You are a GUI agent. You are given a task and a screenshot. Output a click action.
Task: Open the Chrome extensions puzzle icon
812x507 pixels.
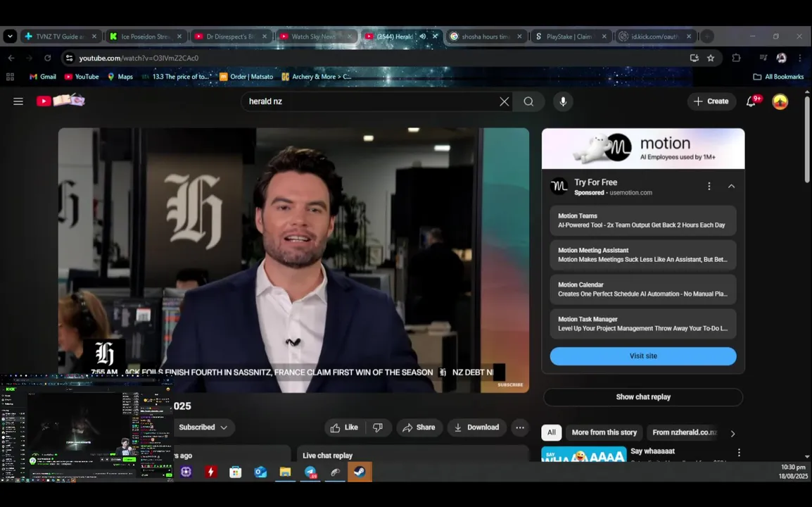(736, 58)
